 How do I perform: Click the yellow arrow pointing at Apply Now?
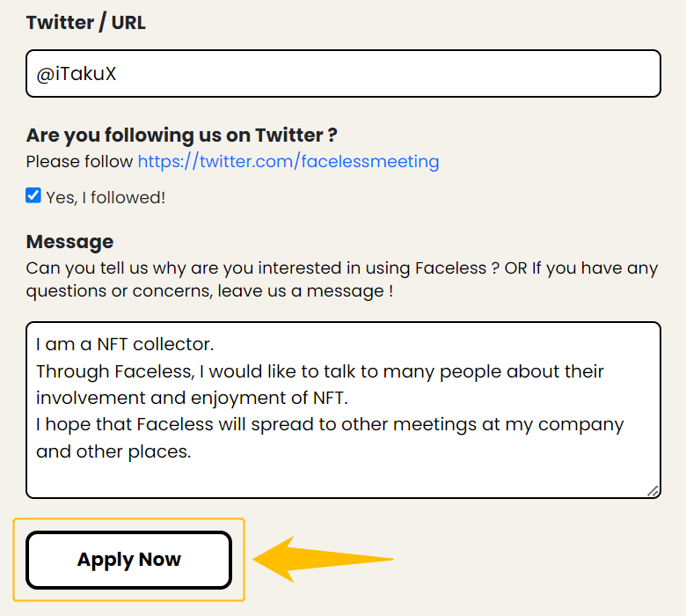click(323, 559)
